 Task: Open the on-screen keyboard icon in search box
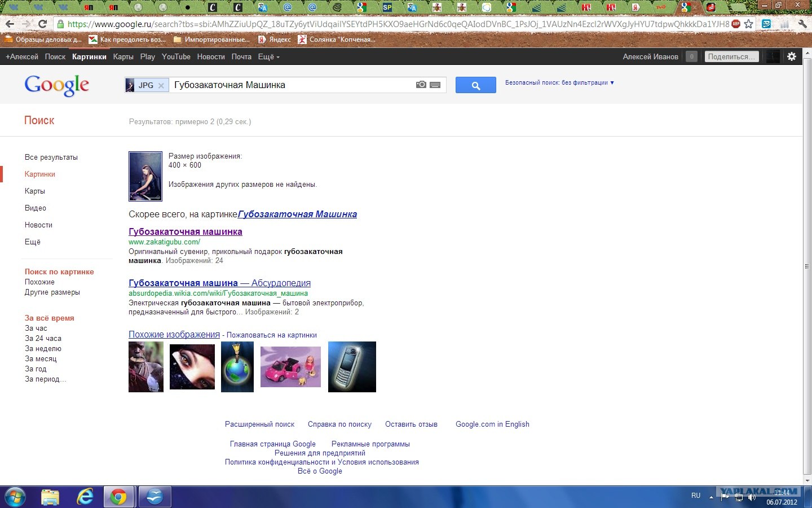click(435, 85)
